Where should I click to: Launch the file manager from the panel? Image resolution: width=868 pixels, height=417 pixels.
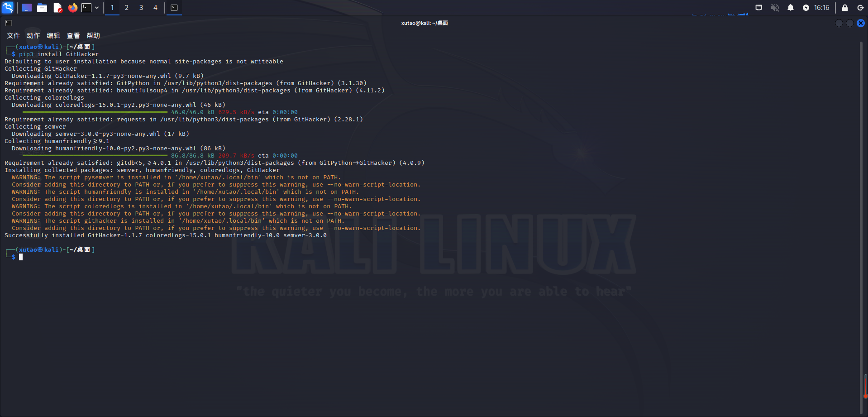pyautogui.click(x=42, y=8)
